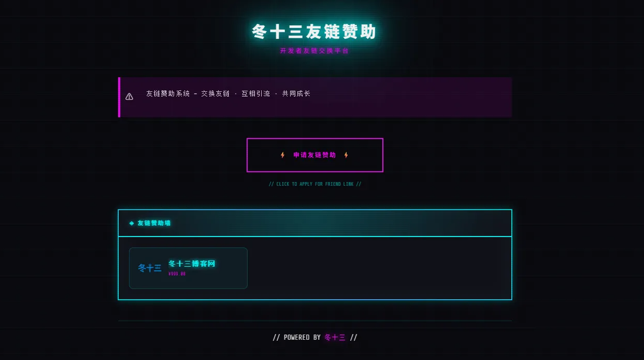Apply via the 申请友链赞助 button
This screenshot has width=644, height=360.
(x=315, y=155)
